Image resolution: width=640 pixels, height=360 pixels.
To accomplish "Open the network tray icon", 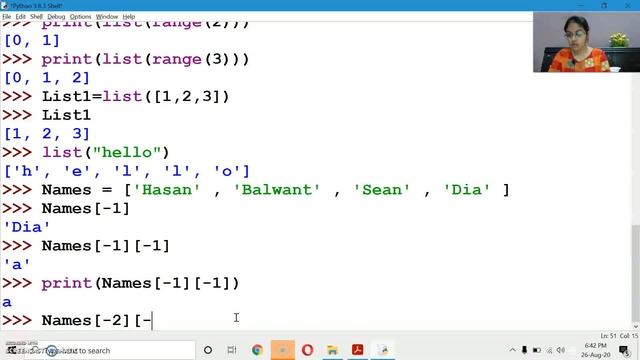I will 549,350.
